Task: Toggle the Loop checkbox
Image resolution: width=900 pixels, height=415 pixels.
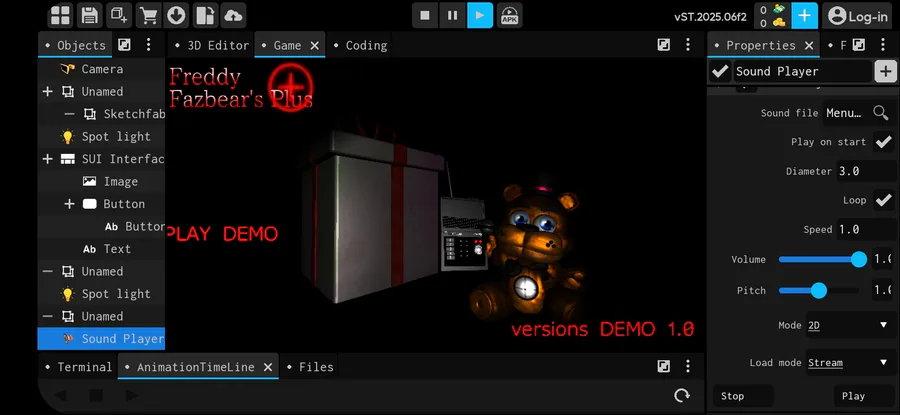Action: (x=883, y=200)
